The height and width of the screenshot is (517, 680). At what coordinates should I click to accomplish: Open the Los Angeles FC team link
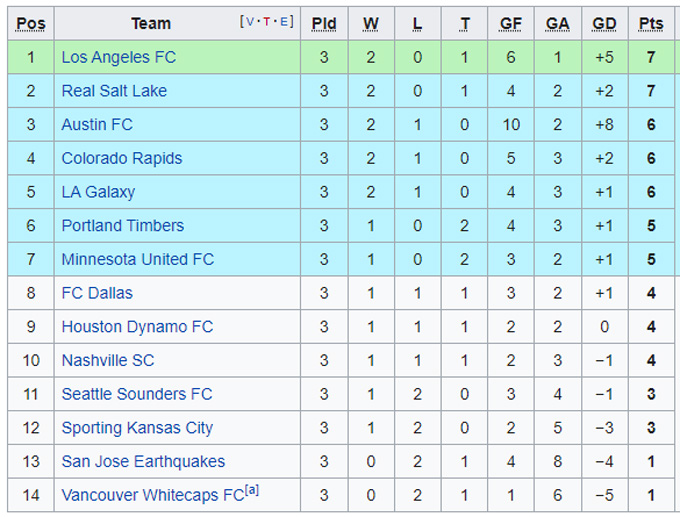pyautogui.click(x=118, y=57)
